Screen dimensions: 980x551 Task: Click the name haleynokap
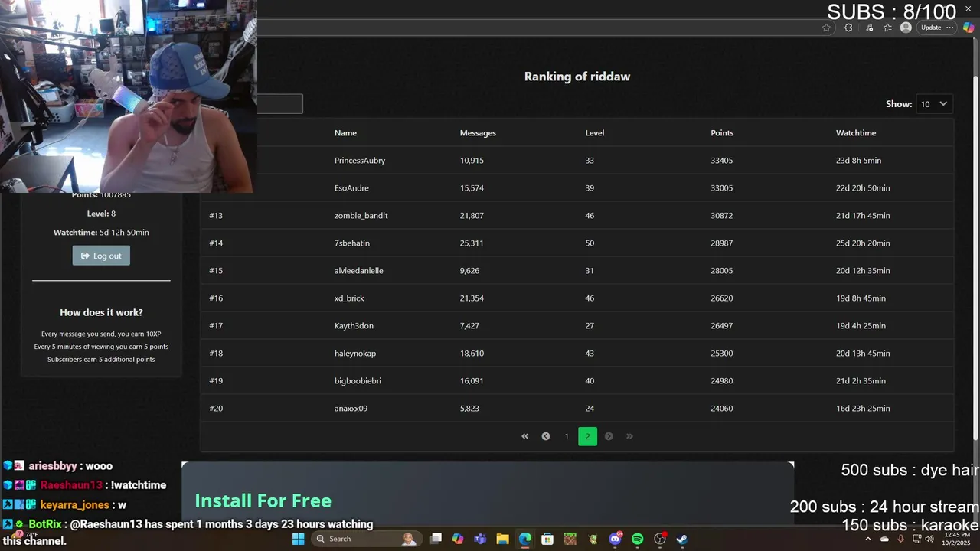pyautogui.click(x=355, y=354)
